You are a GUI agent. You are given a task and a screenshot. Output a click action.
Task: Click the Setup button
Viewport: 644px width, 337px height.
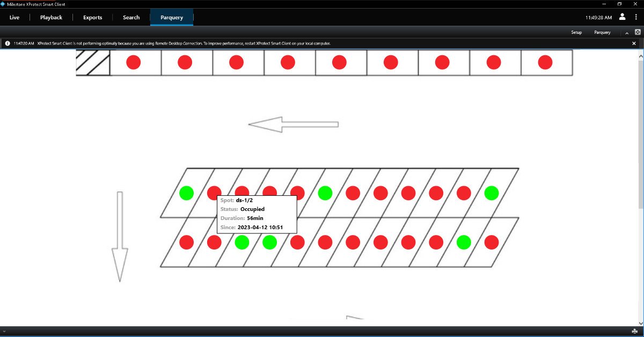pos(576,33)
